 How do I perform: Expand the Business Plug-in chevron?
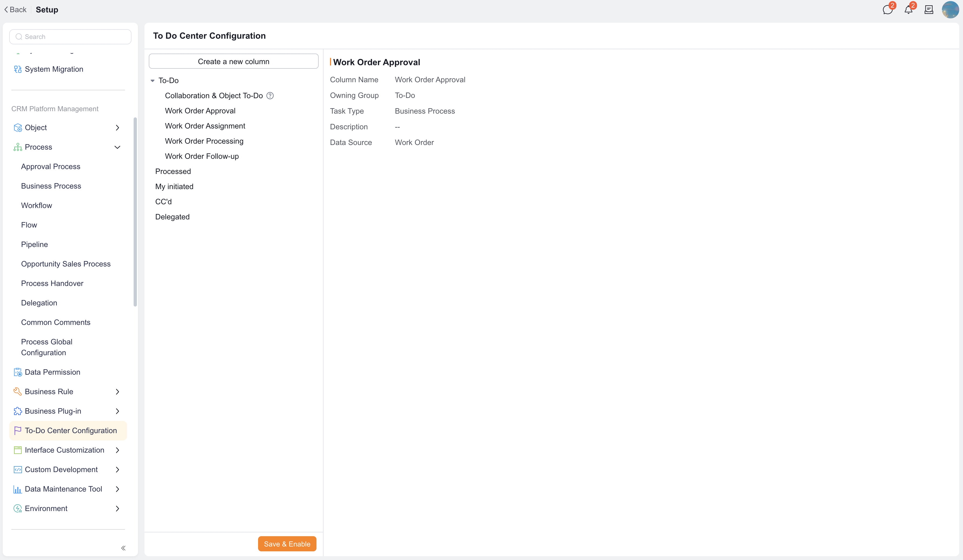point(117,411)
